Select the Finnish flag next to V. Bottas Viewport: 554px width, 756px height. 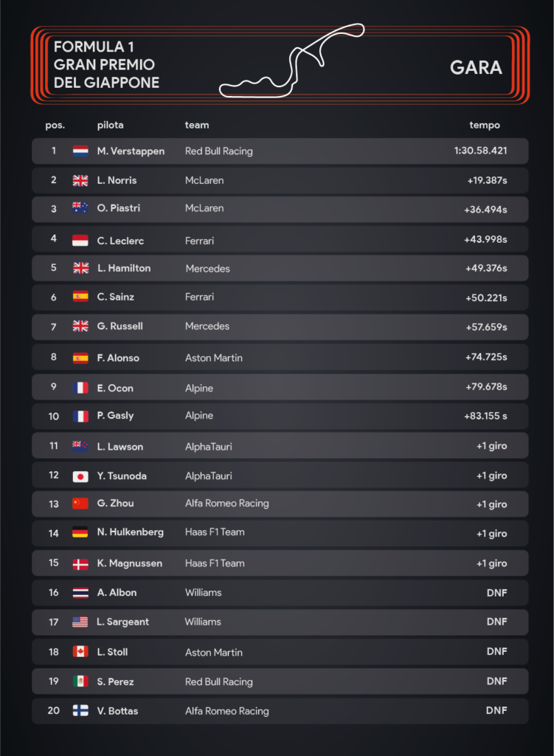point(80,710)
